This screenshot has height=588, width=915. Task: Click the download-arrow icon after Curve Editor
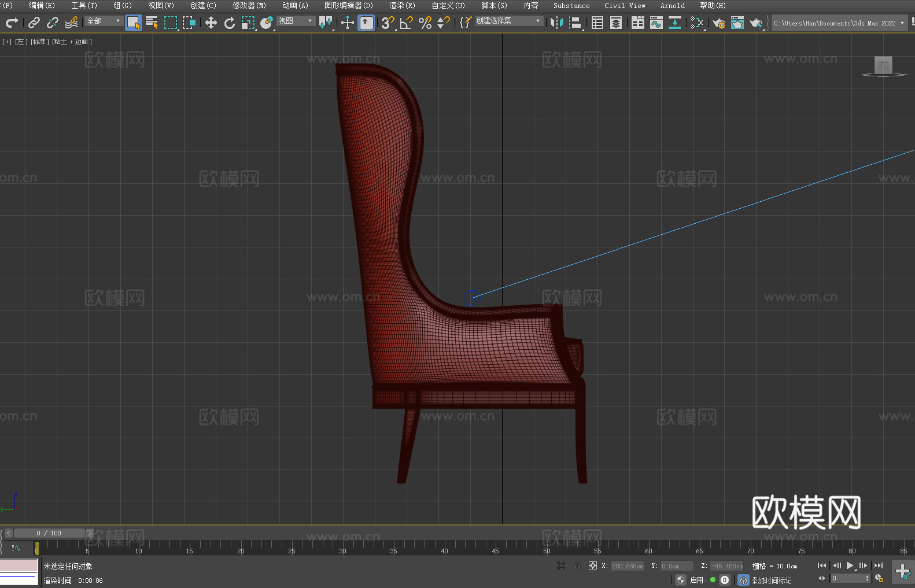675,23
